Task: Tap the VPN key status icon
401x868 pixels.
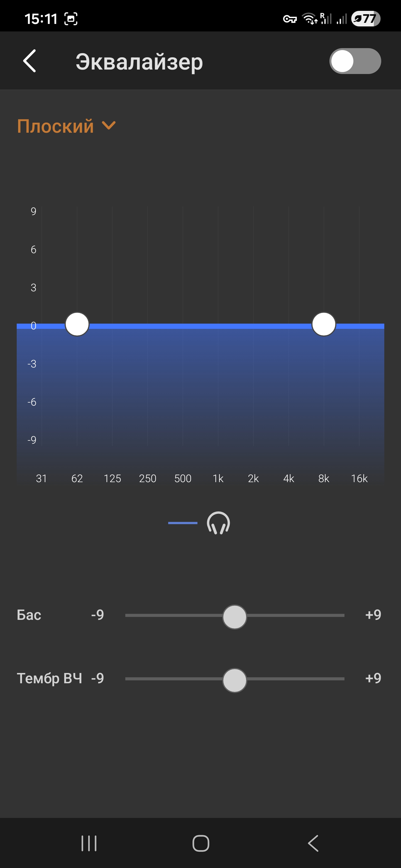Action: click(290, 19)
